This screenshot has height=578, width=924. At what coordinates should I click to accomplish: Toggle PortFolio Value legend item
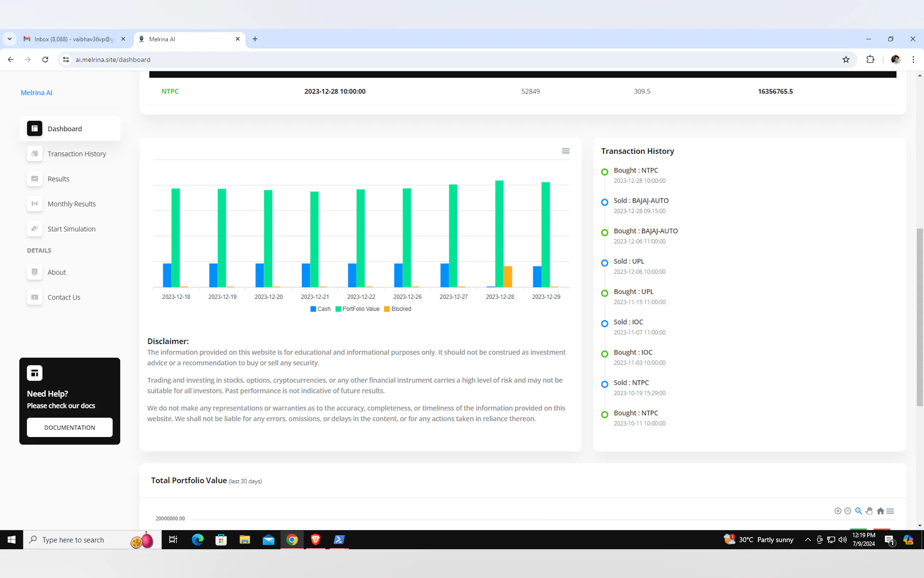[x=357, y=309]
